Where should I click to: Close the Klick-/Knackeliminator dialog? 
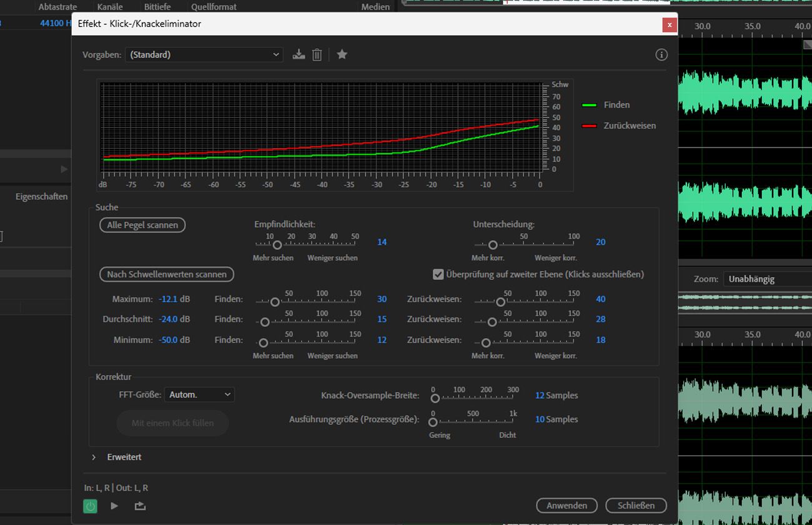[670, 25]
